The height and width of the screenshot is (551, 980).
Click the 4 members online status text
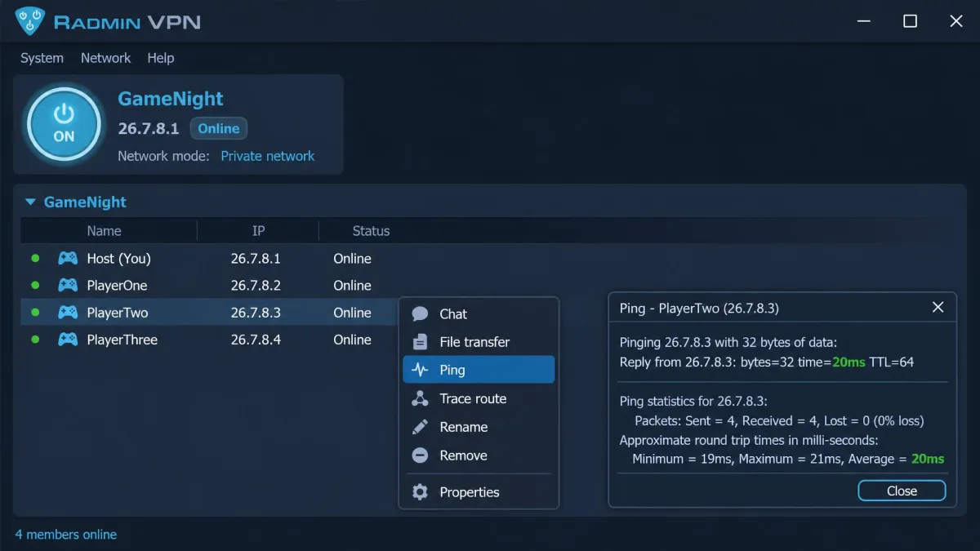click(x=66, y=535)
